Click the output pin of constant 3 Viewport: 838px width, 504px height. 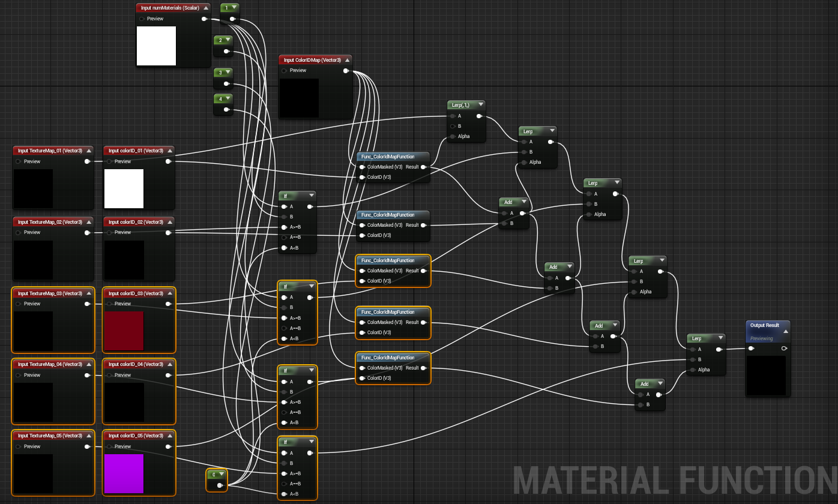click(226, 84)
